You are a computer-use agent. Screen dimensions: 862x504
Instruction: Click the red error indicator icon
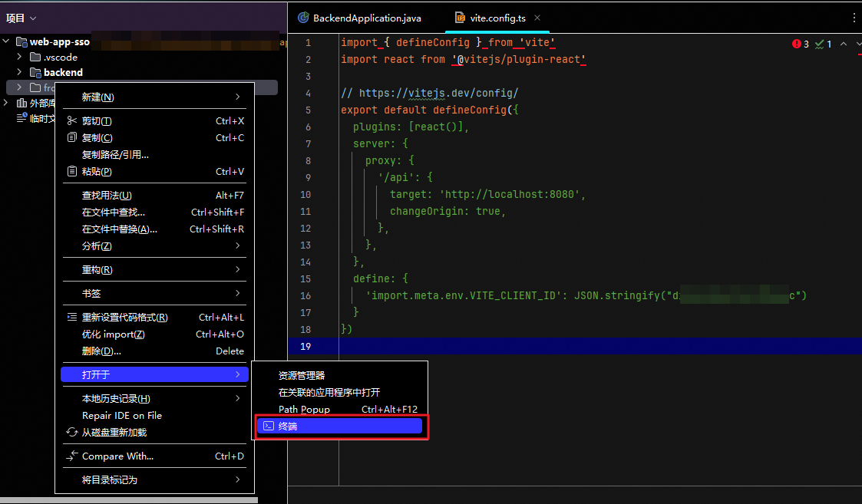[x=796, y=44]
